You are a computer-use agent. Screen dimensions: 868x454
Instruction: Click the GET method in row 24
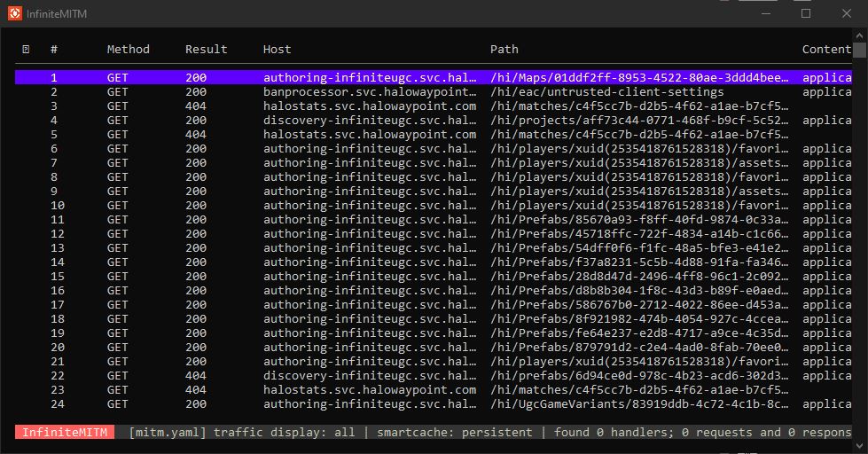(x=117, y=404)
